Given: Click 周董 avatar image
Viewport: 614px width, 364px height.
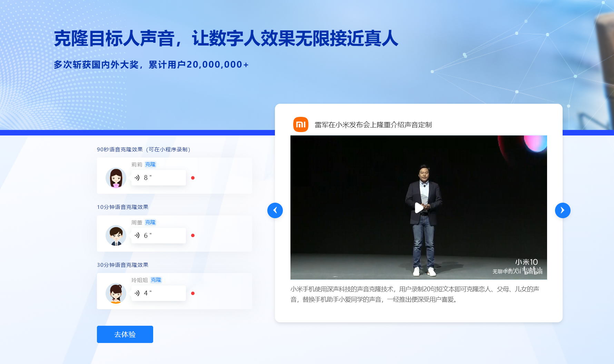Looking at the screenshot, I should [x=116, y=236].
